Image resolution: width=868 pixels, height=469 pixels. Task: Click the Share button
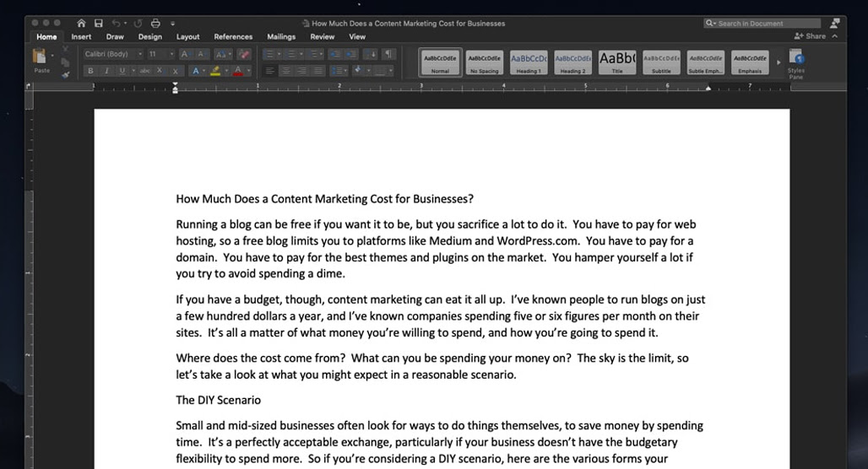click(x=810, y=36)
